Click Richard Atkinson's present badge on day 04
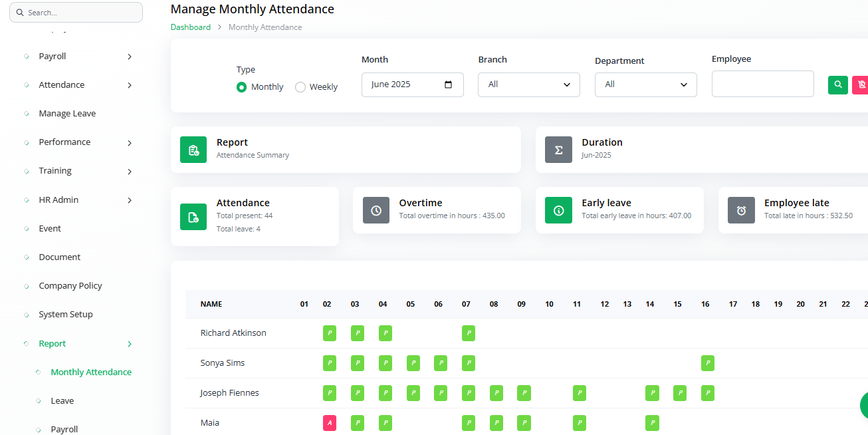The width and height of the screenshot is (868, 435). pos(385,333)
